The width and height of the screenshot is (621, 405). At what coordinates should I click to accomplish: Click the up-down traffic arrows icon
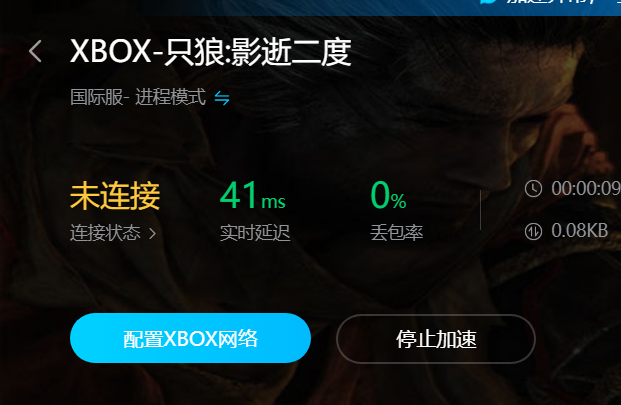pos(533,231)
